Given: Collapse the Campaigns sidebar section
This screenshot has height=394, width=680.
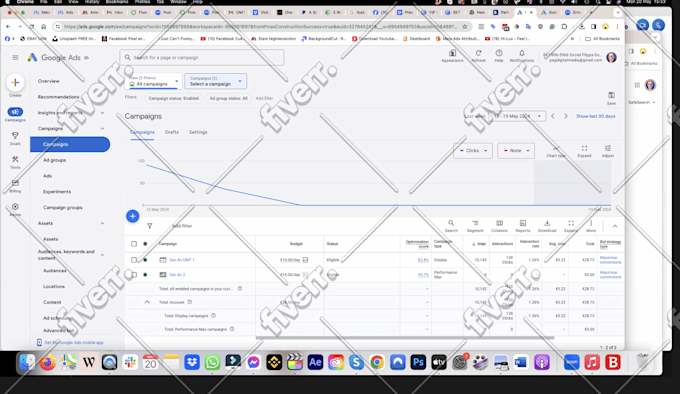Looking at the screenshot, I should click(102, 128).
